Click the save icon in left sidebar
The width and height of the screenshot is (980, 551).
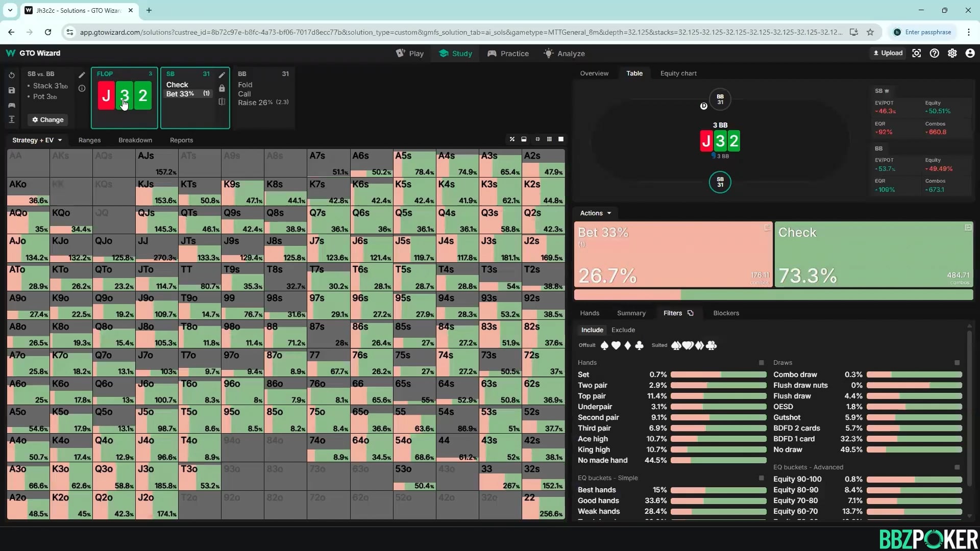pos(12,90)
